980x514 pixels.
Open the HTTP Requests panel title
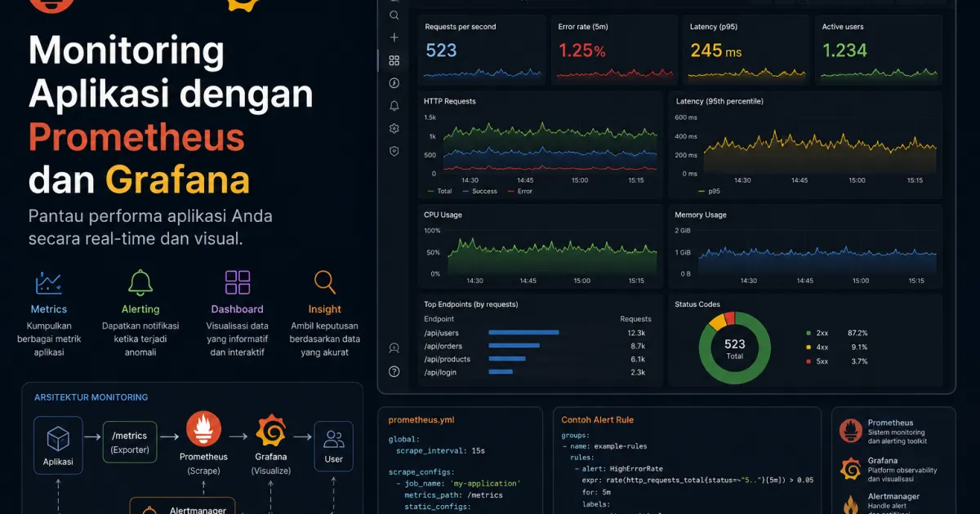(450, 101)
